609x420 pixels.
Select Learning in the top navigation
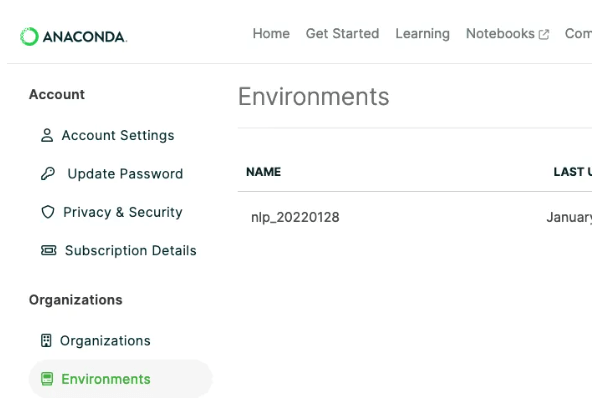pos(422,34)
